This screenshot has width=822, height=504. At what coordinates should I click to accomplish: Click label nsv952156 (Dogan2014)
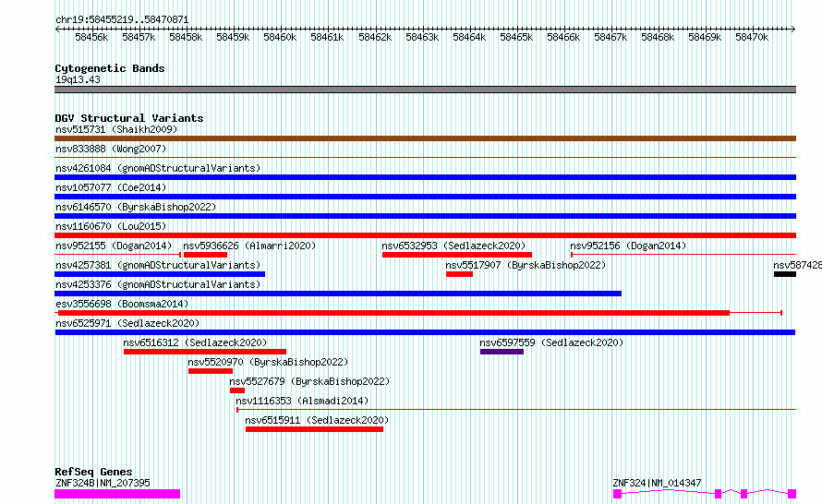tap(628, 246)
